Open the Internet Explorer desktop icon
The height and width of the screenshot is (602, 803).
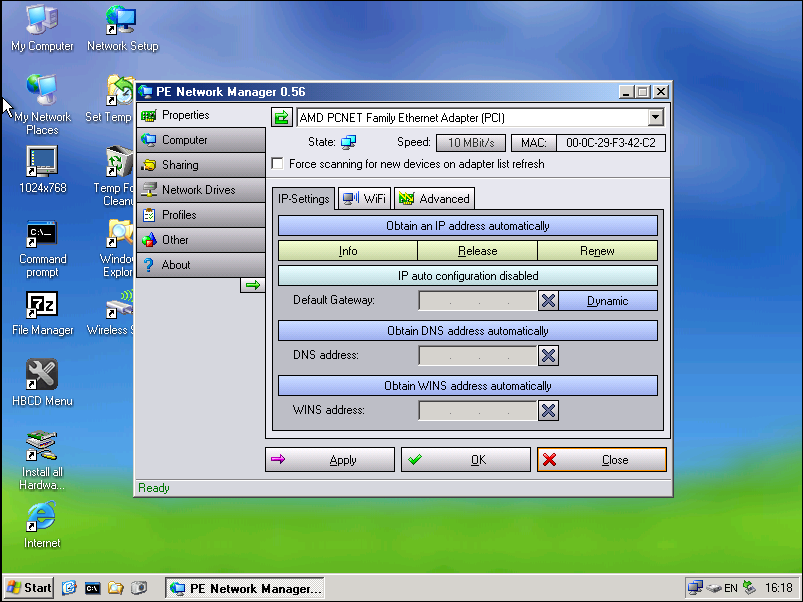click(42, 525)
